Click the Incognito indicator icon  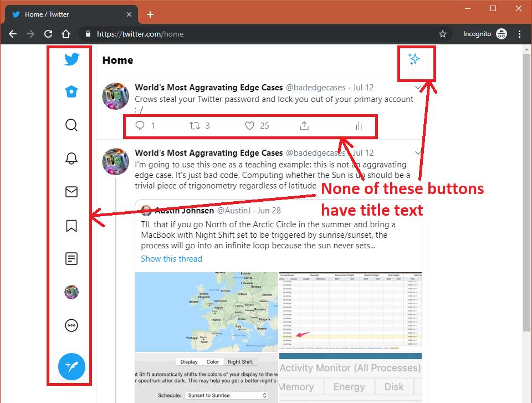[x=502, y=34]
